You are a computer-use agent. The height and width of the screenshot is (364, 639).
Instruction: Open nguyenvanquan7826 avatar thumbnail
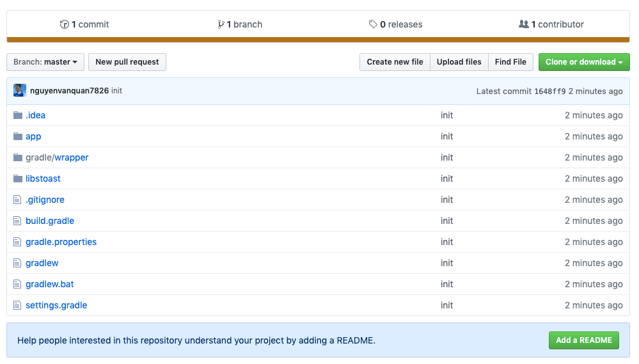20,90
